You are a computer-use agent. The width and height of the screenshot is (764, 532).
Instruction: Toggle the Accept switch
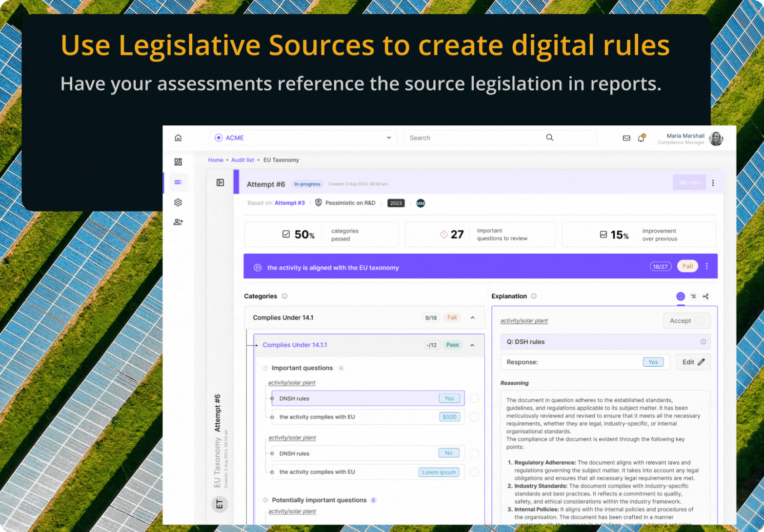[700, 321]
